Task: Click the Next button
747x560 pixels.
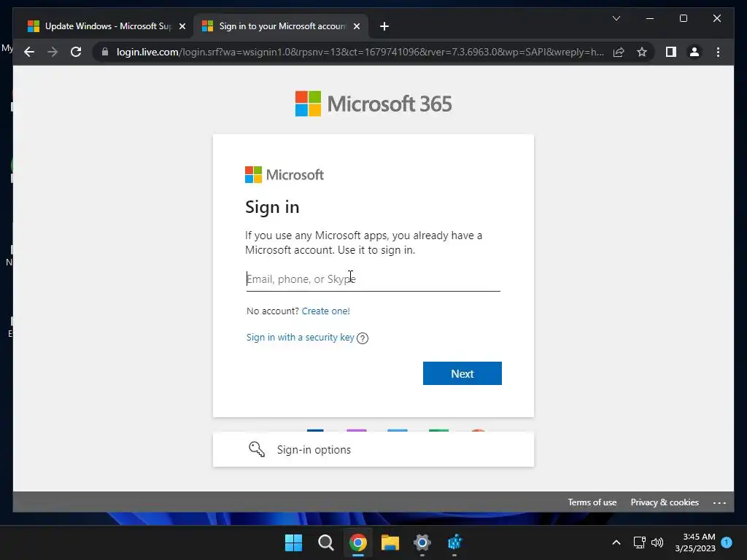Action: coord(462,373)
